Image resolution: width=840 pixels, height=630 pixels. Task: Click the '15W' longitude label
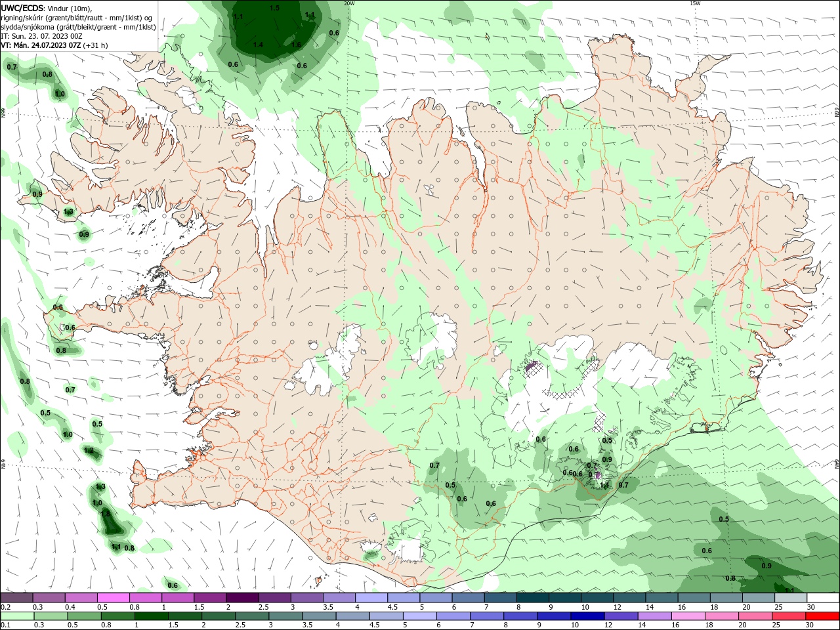[695, 3]
